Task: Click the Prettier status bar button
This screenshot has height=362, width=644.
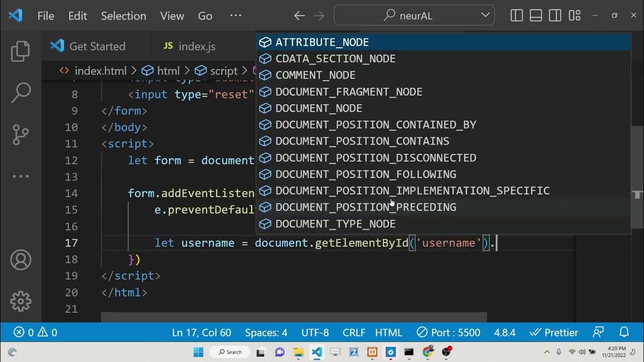Action: pyautogui.click(x=554, y=332)
